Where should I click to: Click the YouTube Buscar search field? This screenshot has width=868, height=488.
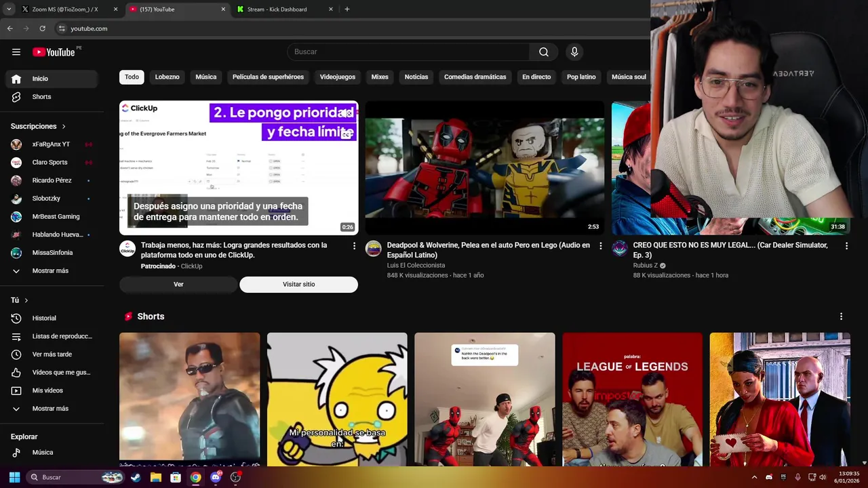(x=408, y=52)
